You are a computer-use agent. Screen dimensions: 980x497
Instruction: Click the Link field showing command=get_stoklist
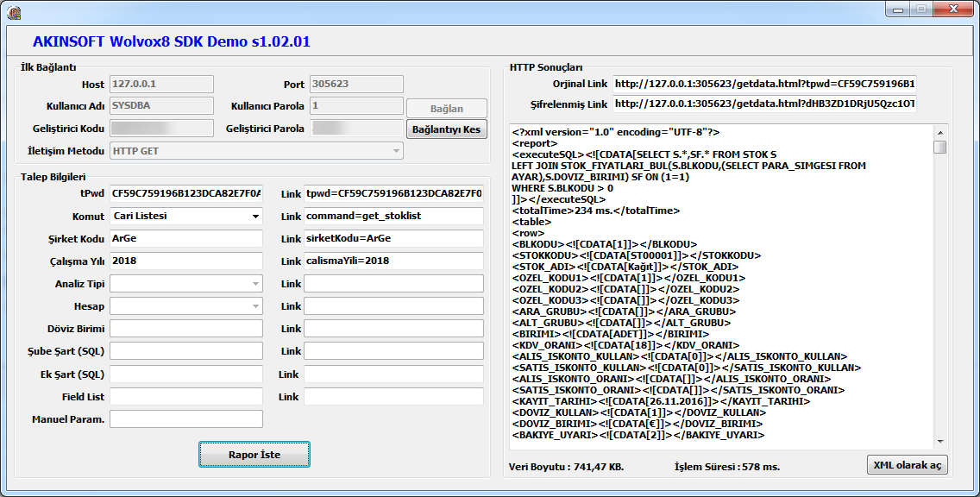pos(393,217)
